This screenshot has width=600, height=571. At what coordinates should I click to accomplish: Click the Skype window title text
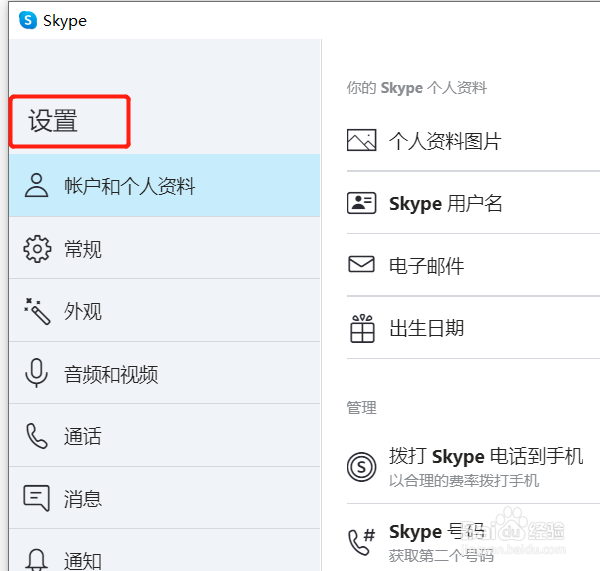(x=65, y=21)
